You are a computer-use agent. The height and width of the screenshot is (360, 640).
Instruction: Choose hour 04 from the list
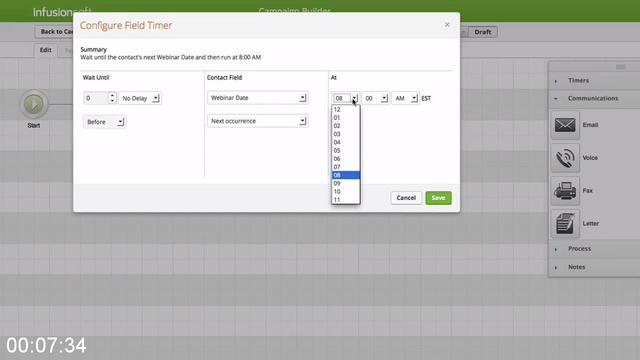[346, 142]
